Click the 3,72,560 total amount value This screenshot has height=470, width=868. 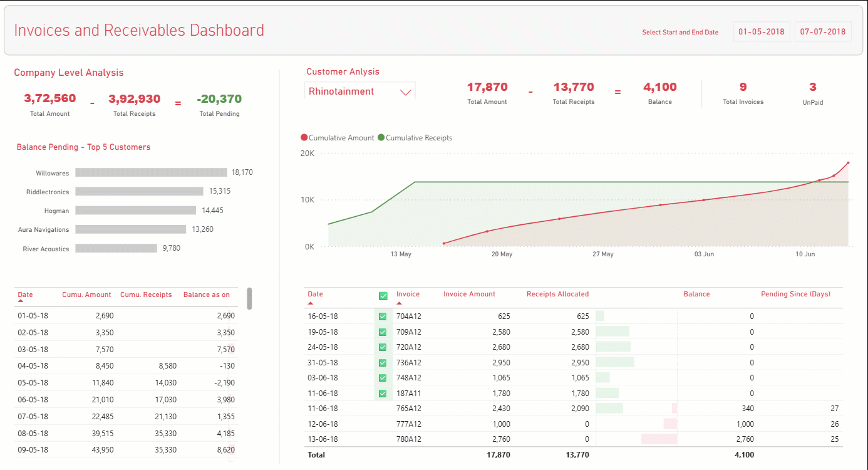(50, 98)
